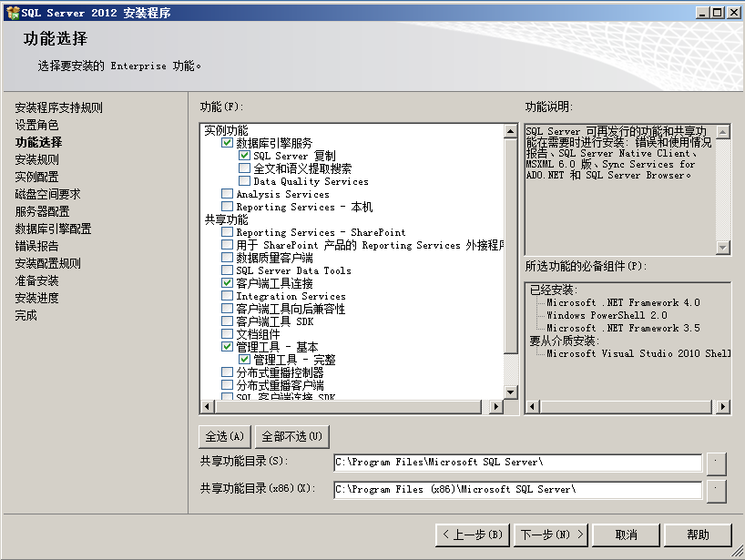Screen dimensions: 745x560
Task: Click 功能说明 scroll-down arrow
Action: [x=723, y=248]
